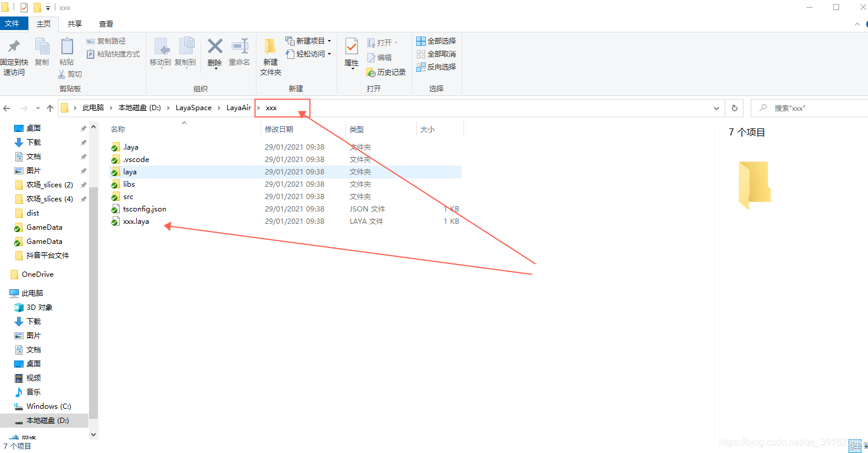This screenshot has width=868, height=453.
Task: Open the recent locations dropdown arrow
Action: pyautogui.click(x=38, y=108)
